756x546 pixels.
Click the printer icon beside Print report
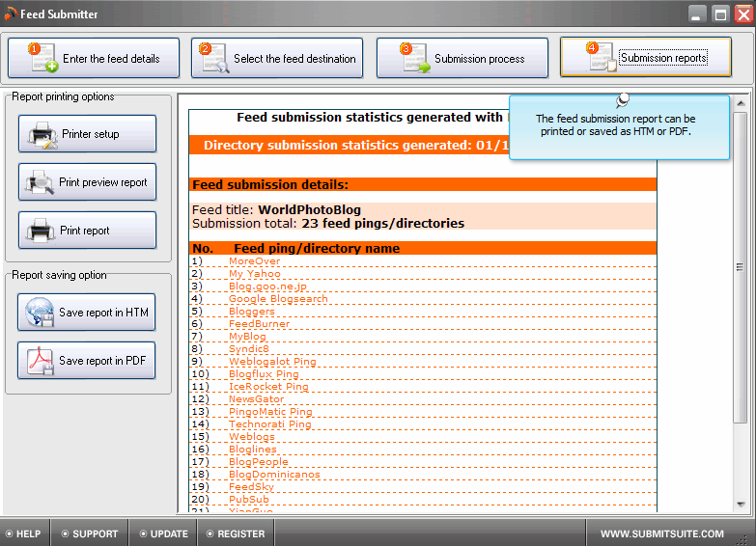[40, 231]
